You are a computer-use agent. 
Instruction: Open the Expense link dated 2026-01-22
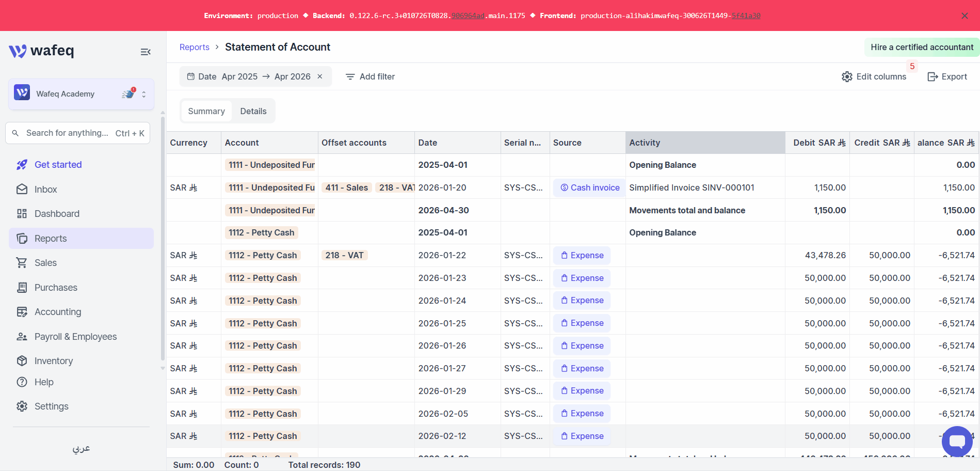582,256
